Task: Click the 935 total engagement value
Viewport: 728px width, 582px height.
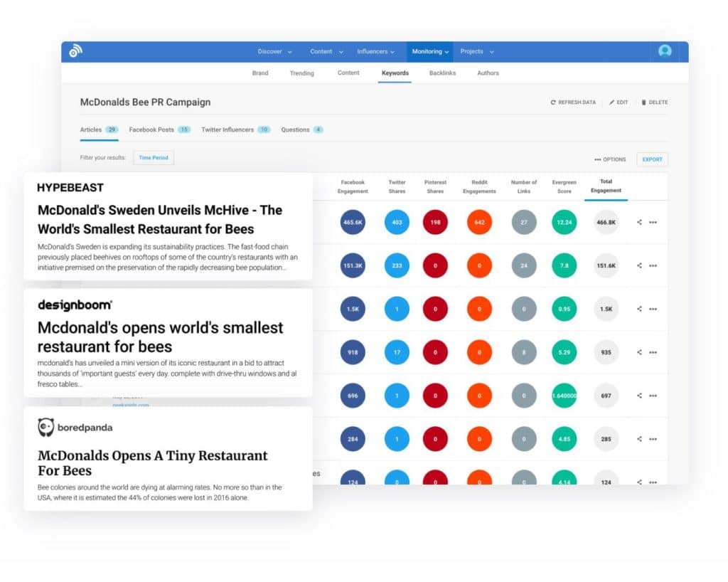Action: [x=606, y=352]
